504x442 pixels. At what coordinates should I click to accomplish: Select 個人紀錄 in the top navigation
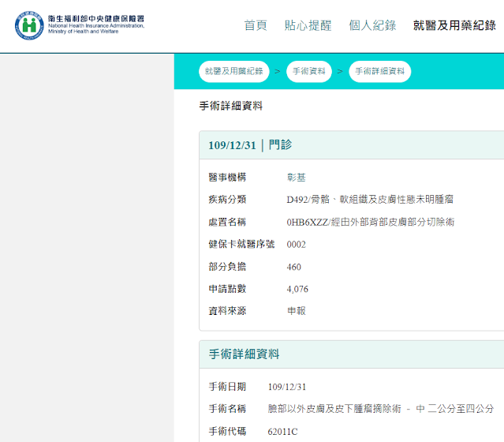coord(372,25)
